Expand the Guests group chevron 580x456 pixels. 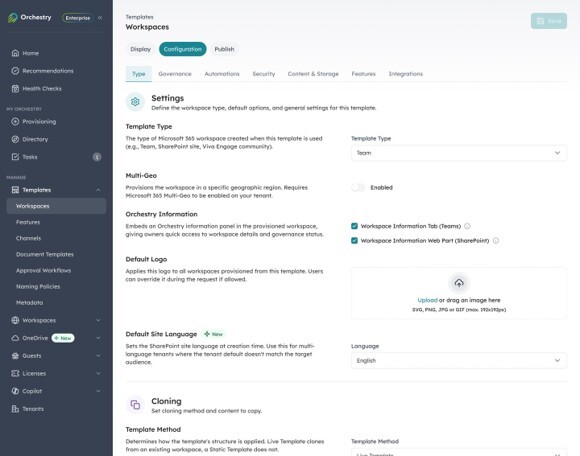pos(98,356)
